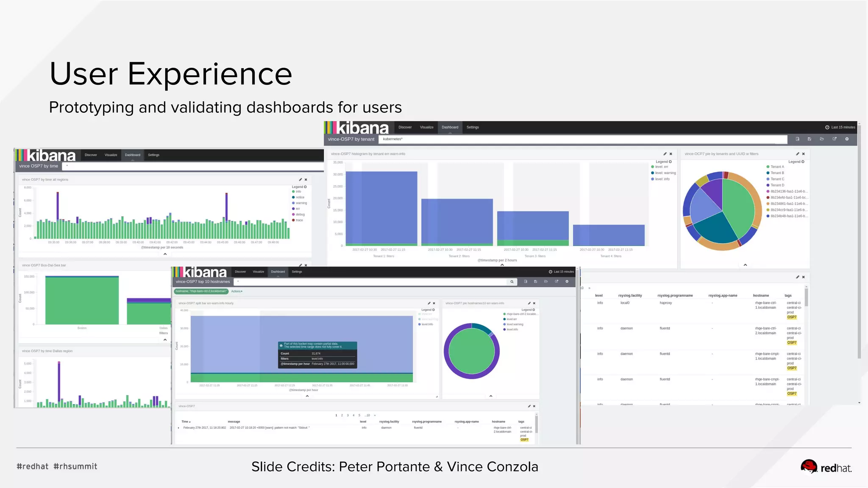The image size is (868, 488).
Task: Toggle 'level: warning' legend entry in histogram
Action: [x=664, y=173]
